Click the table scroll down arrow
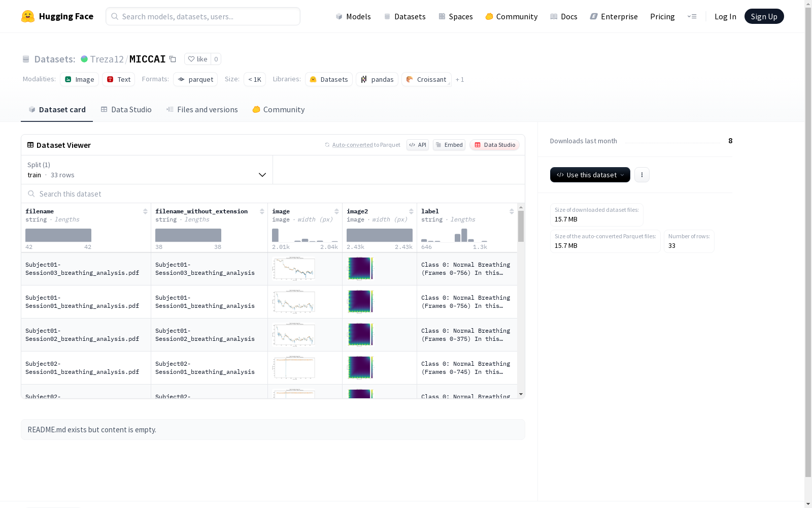The height and width of the screenshot is (508, 812). 521,394
